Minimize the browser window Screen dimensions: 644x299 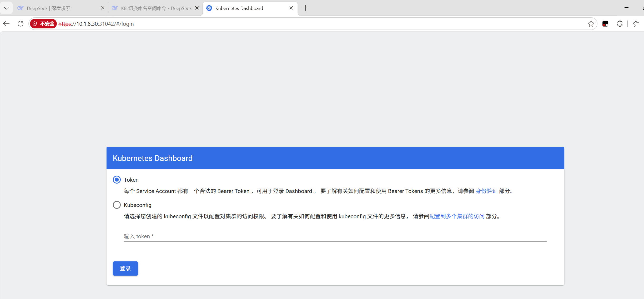626,8
